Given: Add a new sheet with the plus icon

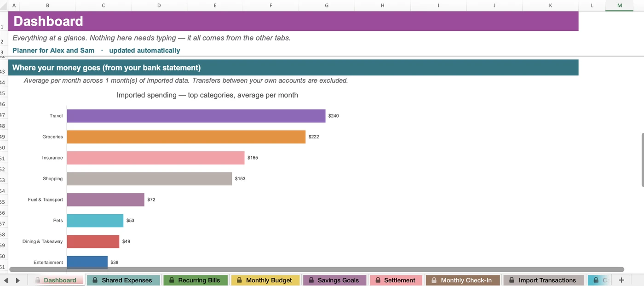Looking at the screenshot, I should click(621, 280).
